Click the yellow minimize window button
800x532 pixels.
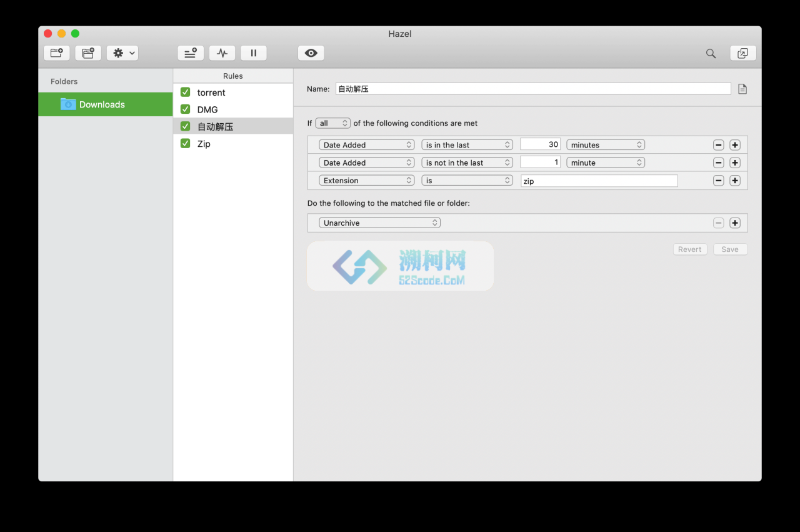(x=61, y=34)
